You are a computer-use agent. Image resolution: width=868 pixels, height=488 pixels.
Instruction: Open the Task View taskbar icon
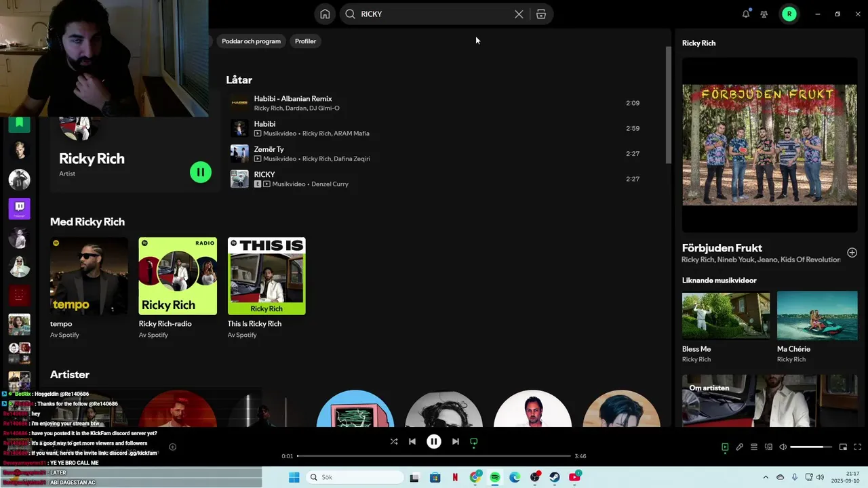point(414,478)
